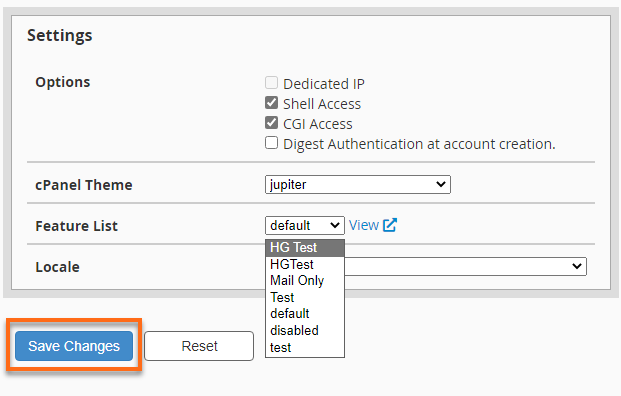The width and height of the screenshot is (621, 396).
Task: Open the View feature list link
Action: (x=364, y=225)
